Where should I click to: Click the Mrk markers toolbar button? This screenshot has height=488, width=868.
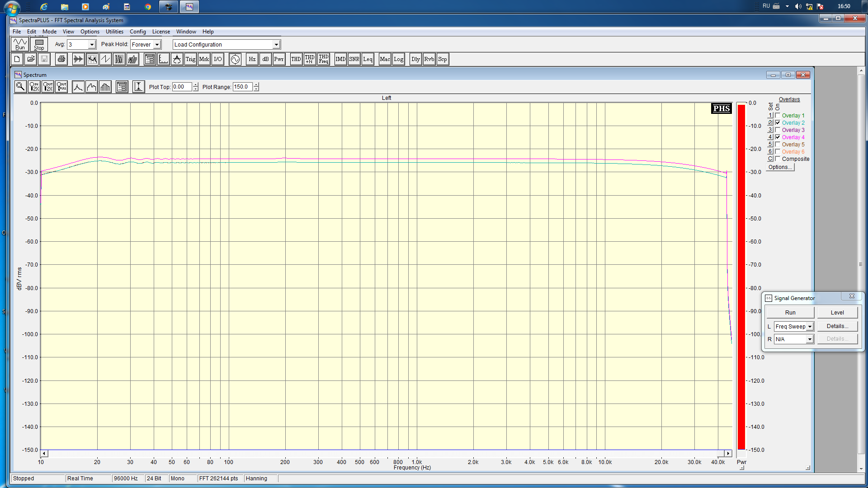point(204,59)
